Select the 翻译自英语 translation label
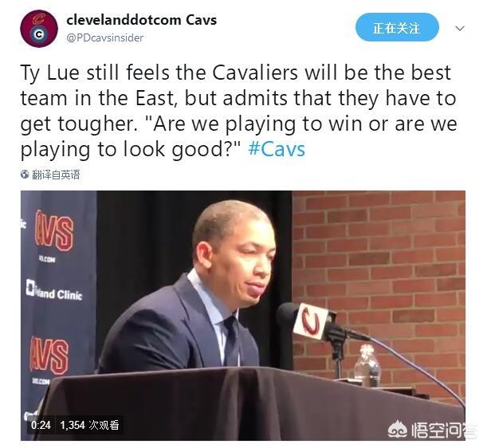The image size is (487, 448). 56,175
